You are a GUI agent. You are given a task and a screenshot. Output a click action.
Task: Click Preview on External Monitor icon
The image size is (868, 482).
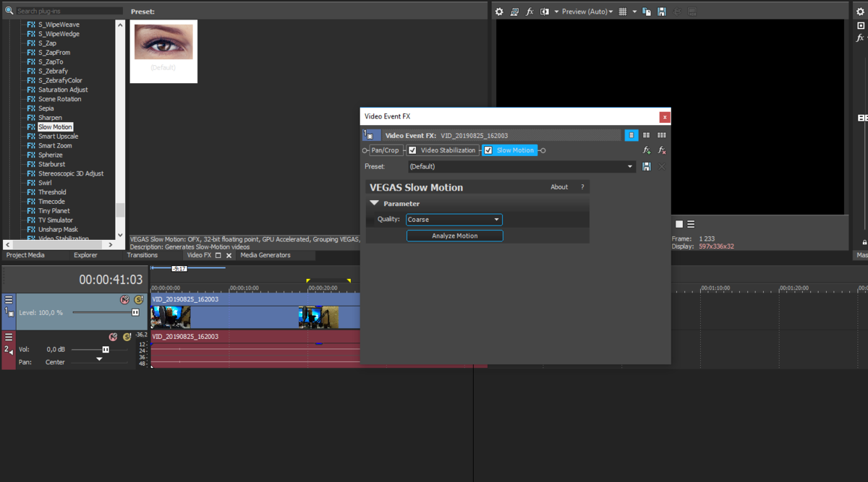click(x=514, y=12)
